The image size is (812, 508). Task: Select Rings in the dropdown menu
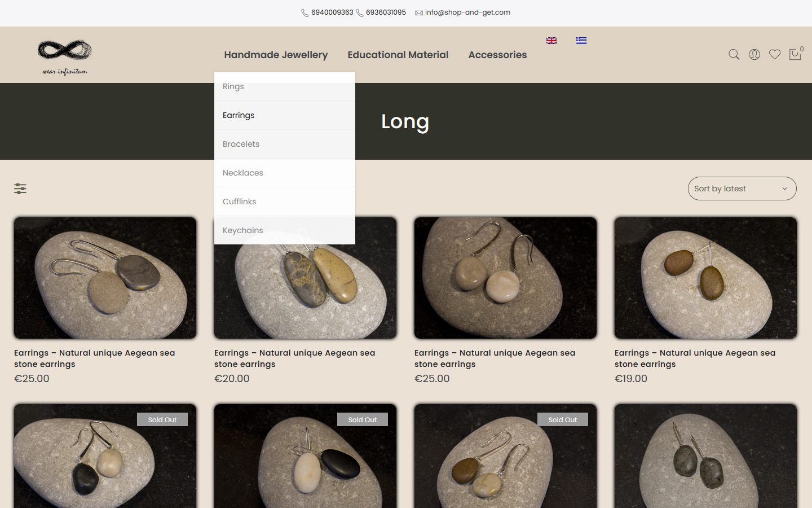(x=285, y=86)
